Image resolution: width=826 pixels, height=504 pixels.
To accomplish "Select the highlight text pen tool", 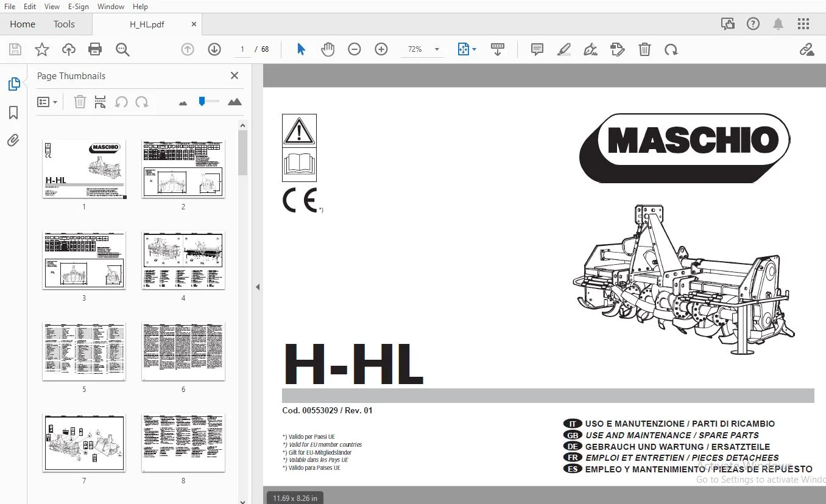I will (x=563, y=50).
